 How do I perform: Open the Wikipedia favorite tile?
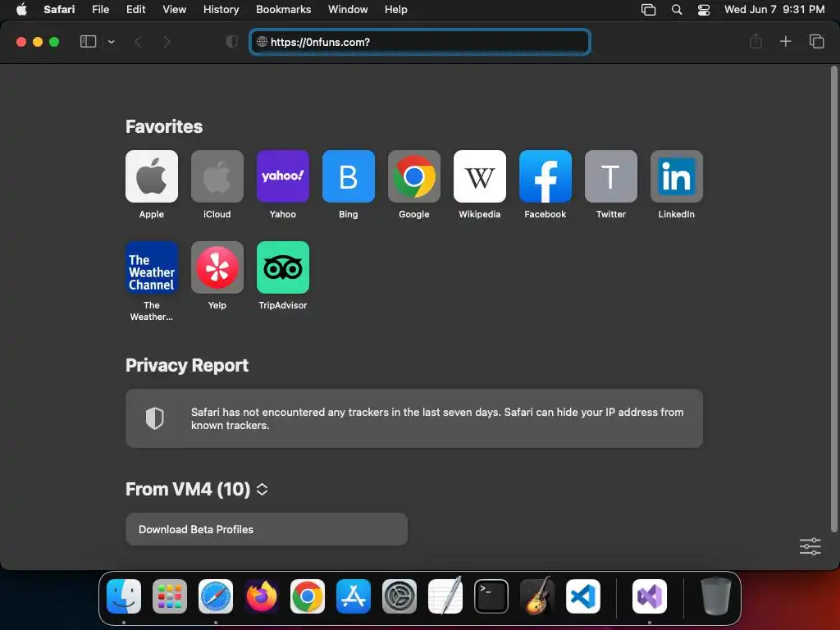(x=479, y=176)
